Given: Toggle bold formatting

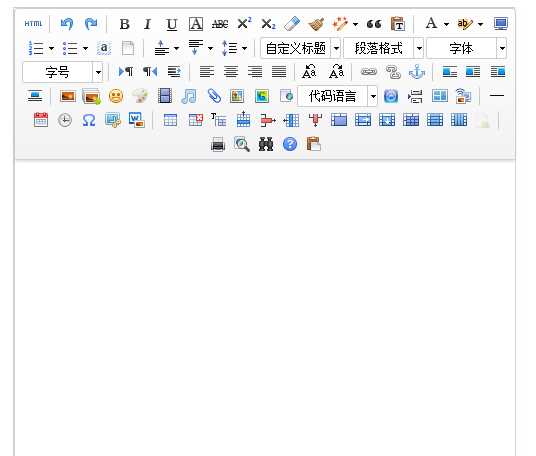Looking at the screenshot, I should pos(124,24).
